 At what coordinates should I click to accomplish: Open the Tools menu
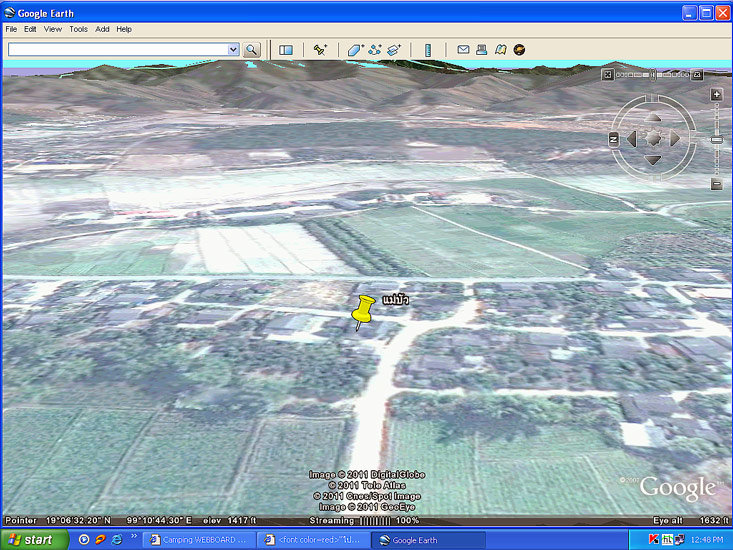78,29
